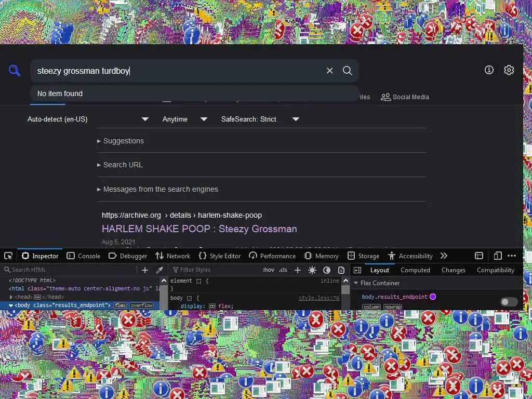
Task: Click the 'No item found' autocomplete row
Action: point(194,94)
